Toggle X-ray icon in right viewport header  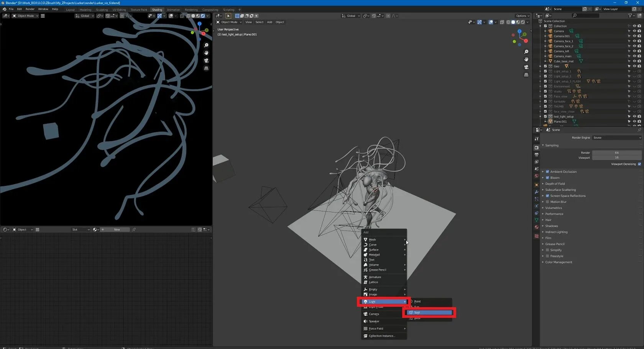[x=502, y=22]
